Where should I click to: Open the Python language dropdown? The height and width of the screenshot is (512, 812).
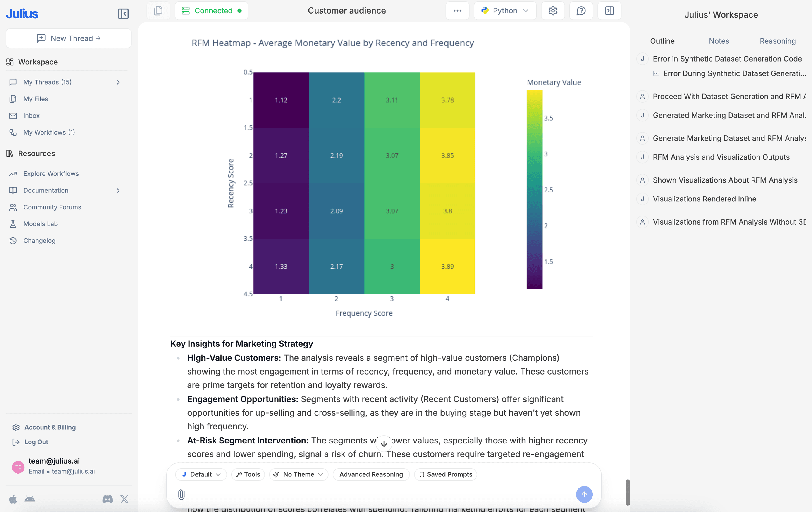[x=505, y=11]
